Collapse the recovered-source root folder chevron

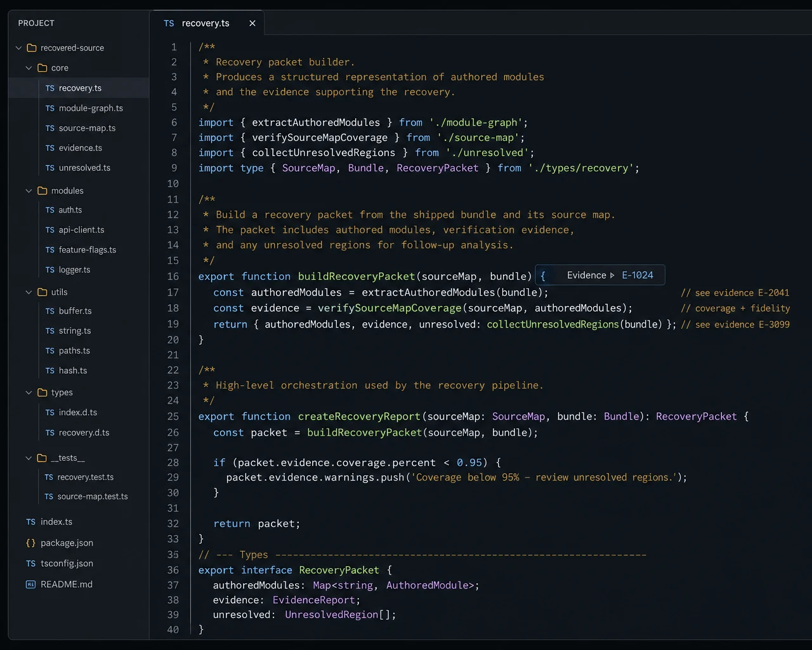pos(18,48)
